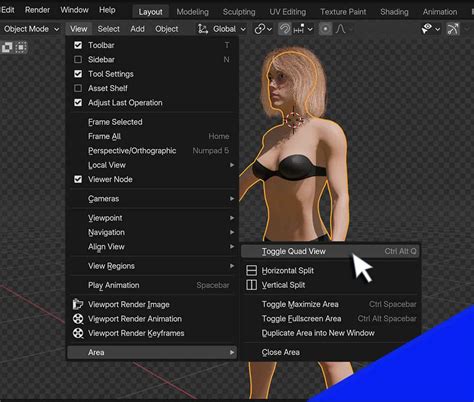Image resolution: width=474 pixels, height=402 pixels.
Task: Click the Viewport Render Keyframes icon
Action: pos(78,333)
